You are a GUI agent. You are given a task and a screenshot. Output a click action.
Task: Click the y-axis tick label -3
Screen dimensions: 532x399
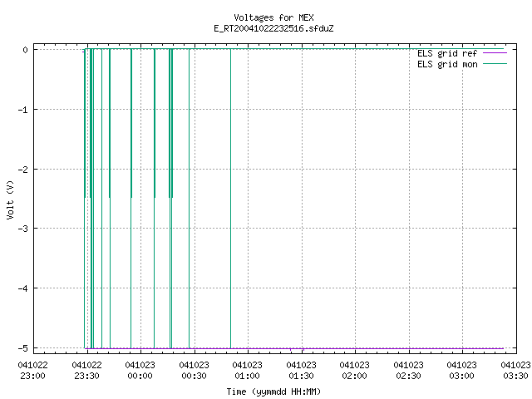click(x=23, y=229)
